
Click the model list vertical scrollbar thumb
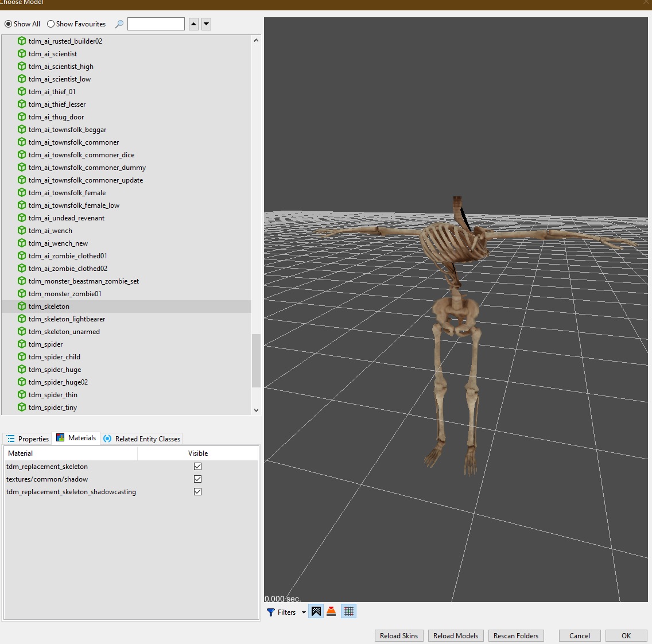pyautogui.click(x=256, y=360)
